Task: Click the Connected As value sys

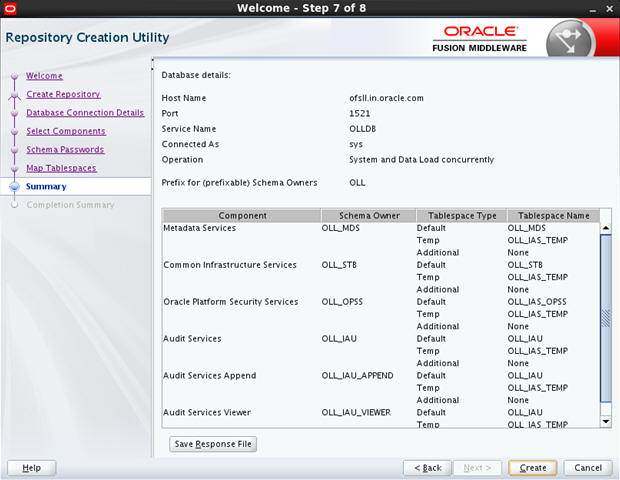Action: tap(356, 144)
